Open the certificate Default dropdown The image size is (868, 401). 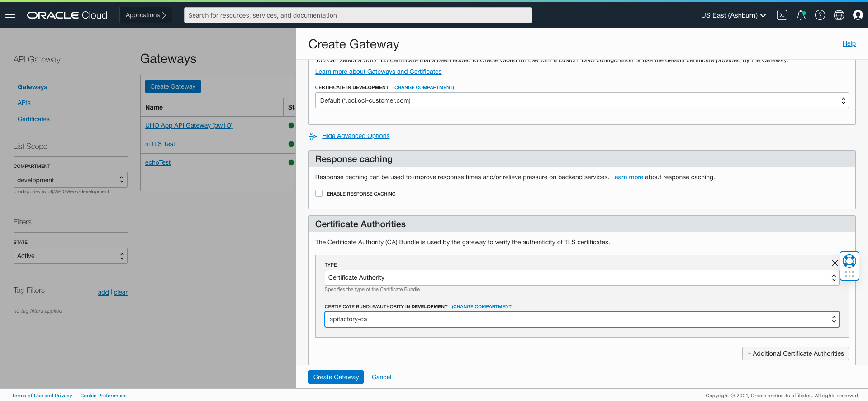tap(582, 100)
